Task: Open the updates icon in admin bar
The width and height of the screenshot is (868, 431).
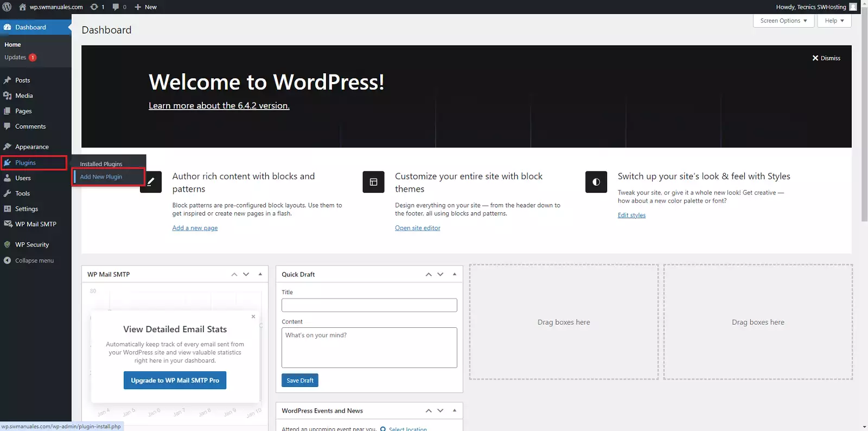Action: coord(94,7)
